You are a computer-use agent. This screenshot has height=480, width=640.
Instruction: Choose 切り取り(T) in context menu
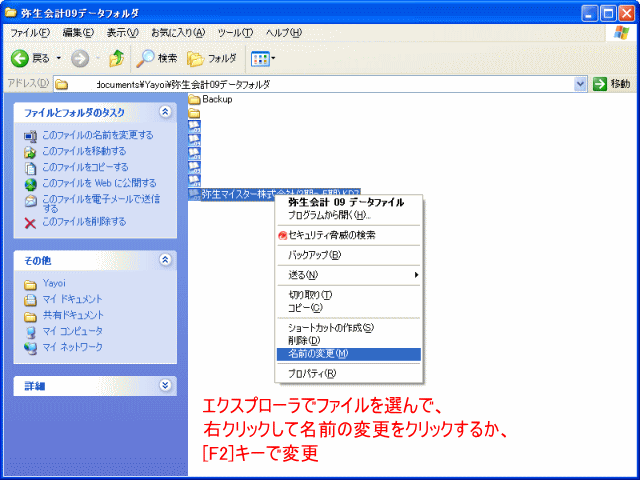coord(310,295)
